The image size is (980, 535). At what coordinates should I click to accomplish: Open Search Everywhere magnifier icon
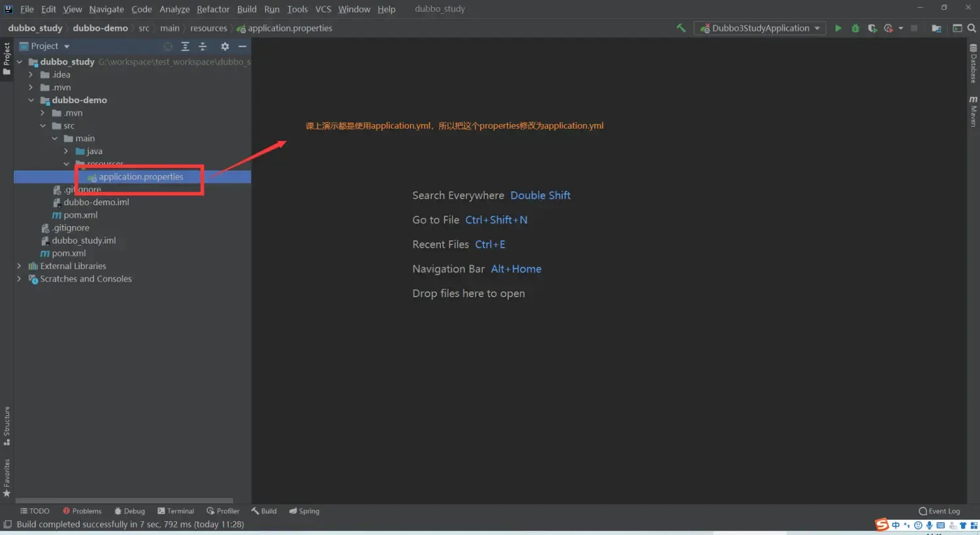click(x=972, y=28)
